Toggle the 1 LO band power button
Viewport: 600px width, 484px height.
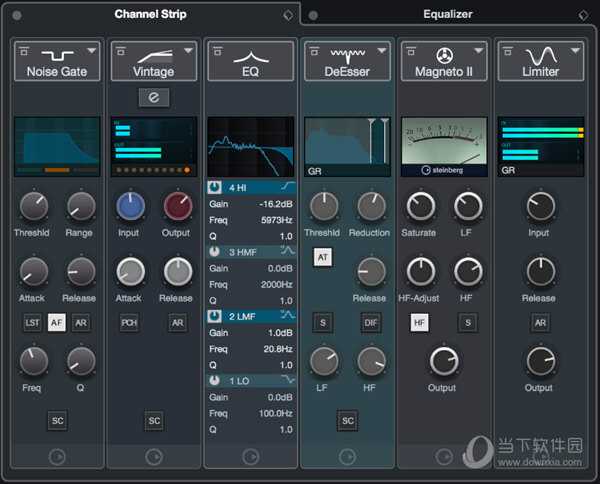[x=214, y=381]
